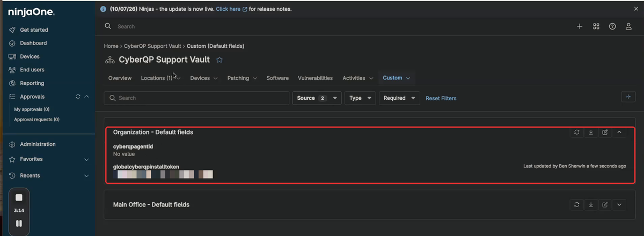The image size is (644, 236).
Task: Refresh Organization default fields section
Action: point(576,132)
